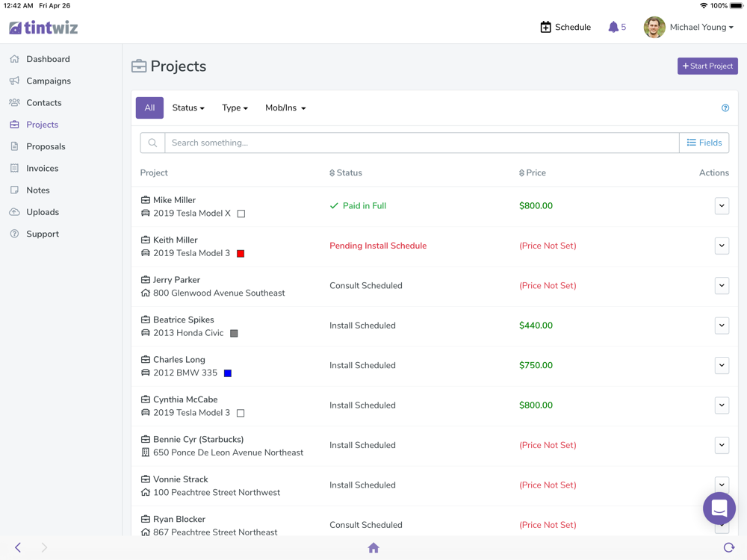The width and height of the screenshot is (747, 560).
Task: Expand the Status filter dropdown
Action: (188, 108)
